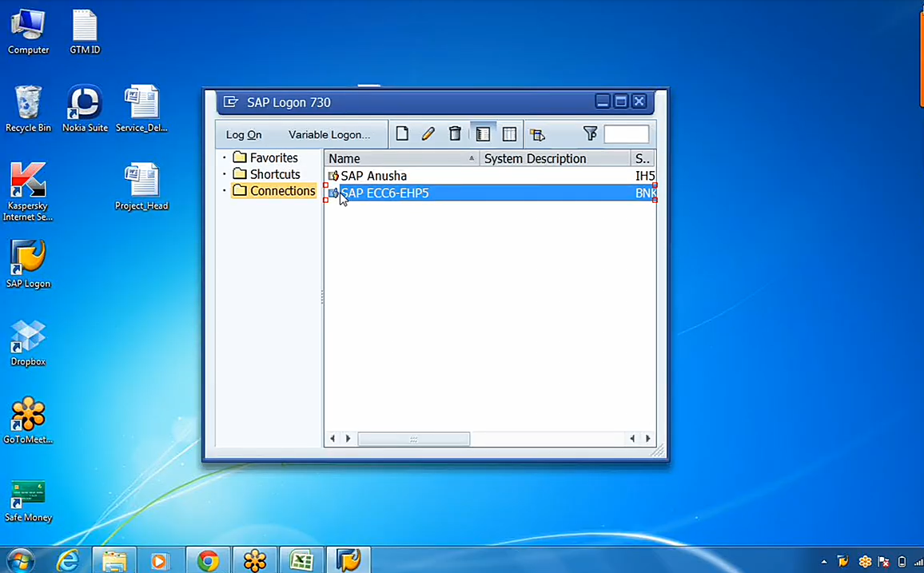Click second scrollbar's left arrow
The image size is (924, 573).
pos(632,439)
